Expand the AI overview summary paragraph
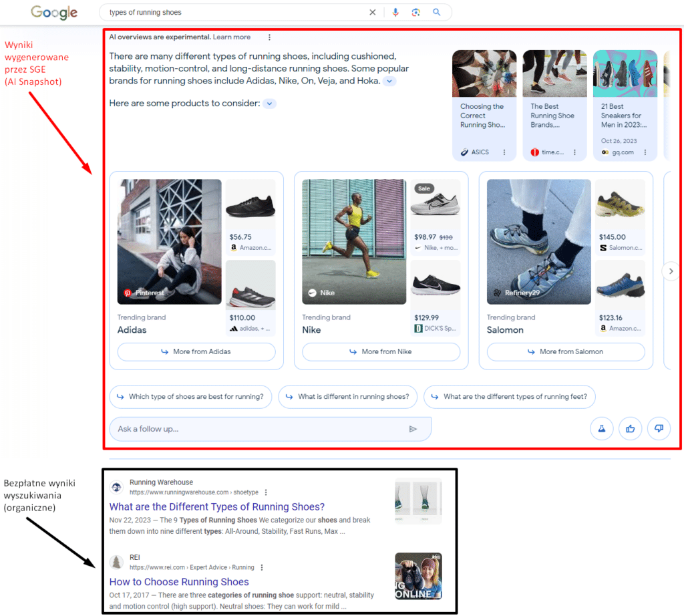The image size is (684, 616). point(389,82)
